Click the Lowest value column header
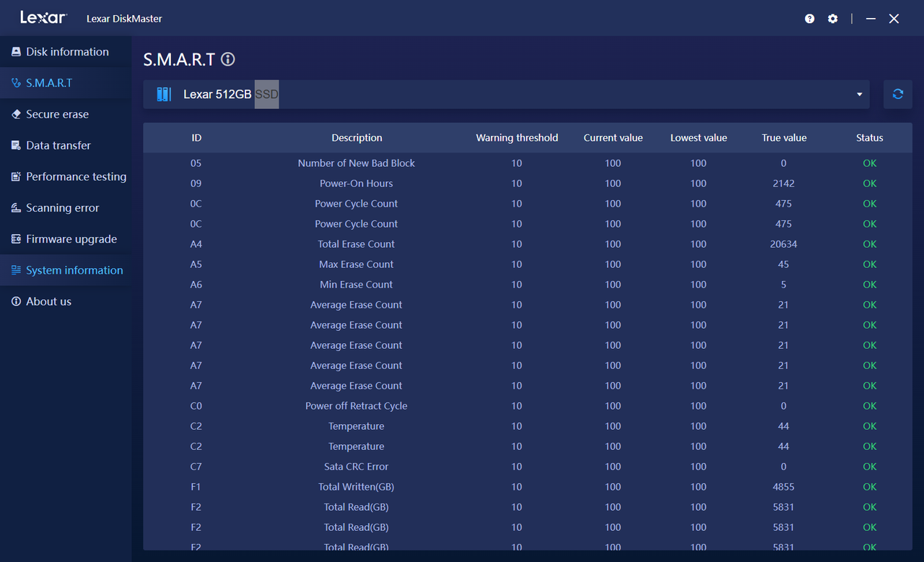 click(698, 138)
